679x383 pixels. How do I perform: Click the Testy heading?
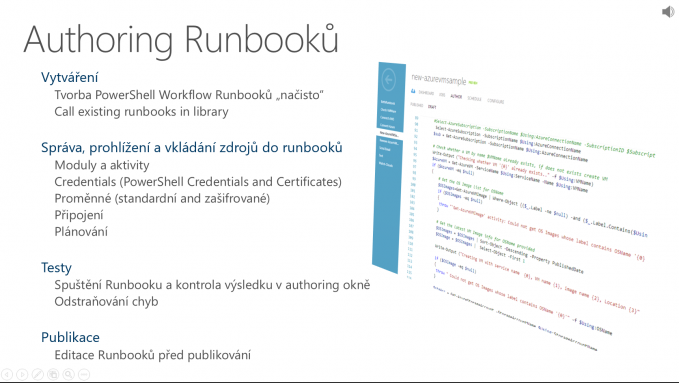(56, 268)
